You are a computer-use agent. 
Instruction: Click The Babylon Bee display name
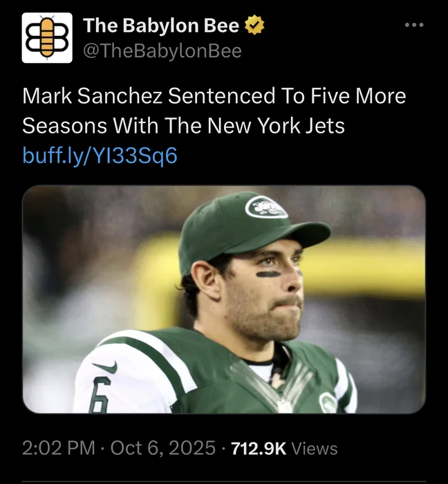(161, 26)
